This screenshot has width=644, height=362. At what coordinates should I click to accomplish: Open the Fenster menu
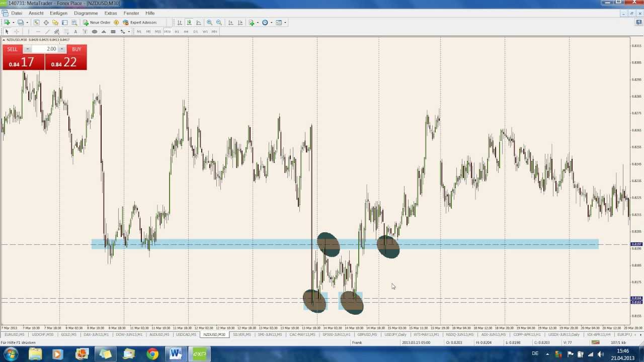click(131, 13)
